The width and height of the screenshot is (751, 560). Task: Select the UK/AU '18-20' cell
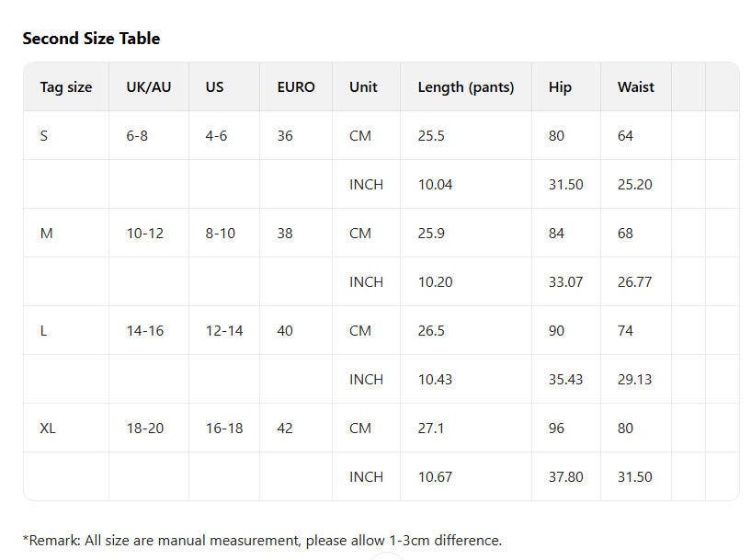(145, 429)
